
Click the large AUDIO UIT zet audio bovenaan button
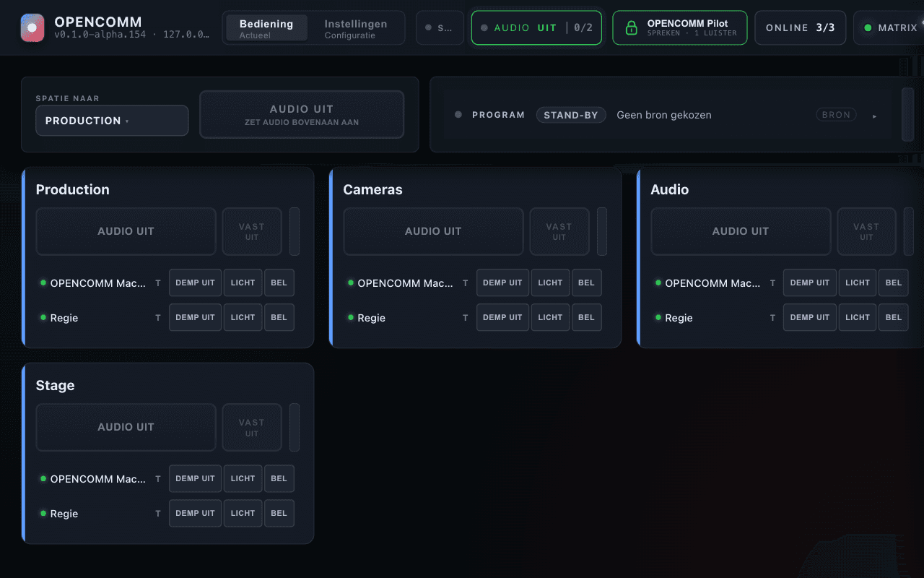[302, 114]
